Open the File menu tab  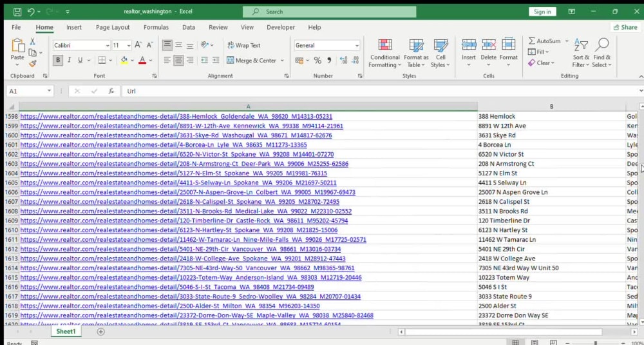click(x=16, y=27)
